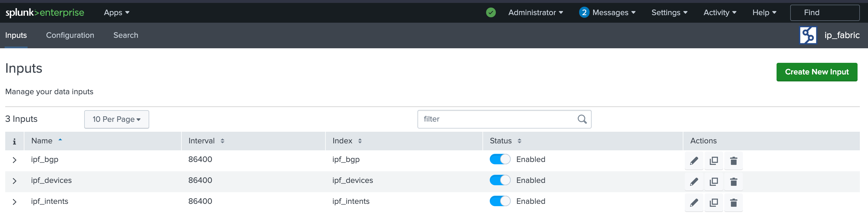Click the filter search magnifier icon
Image resolution: width=868 pixels, height=221 pixels.
[x=582, y=119]
